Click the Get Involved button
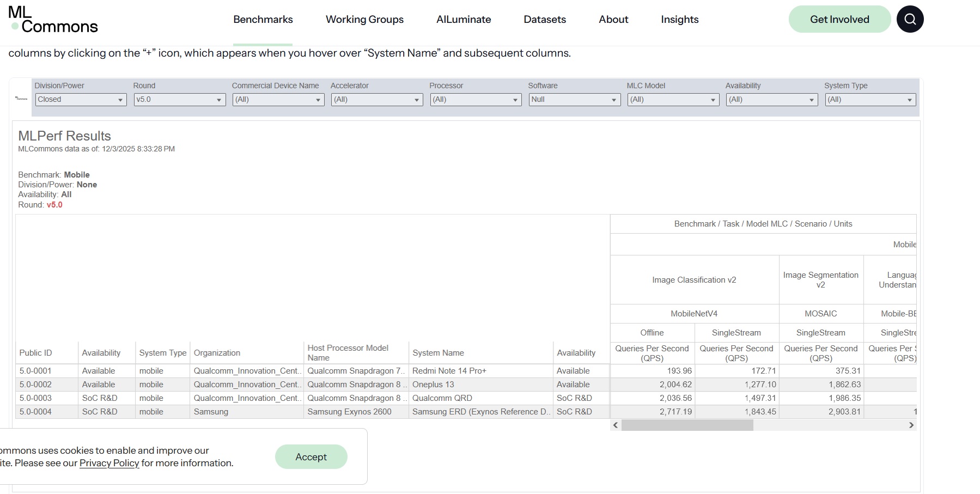The image size is (980, 494). 839,20
